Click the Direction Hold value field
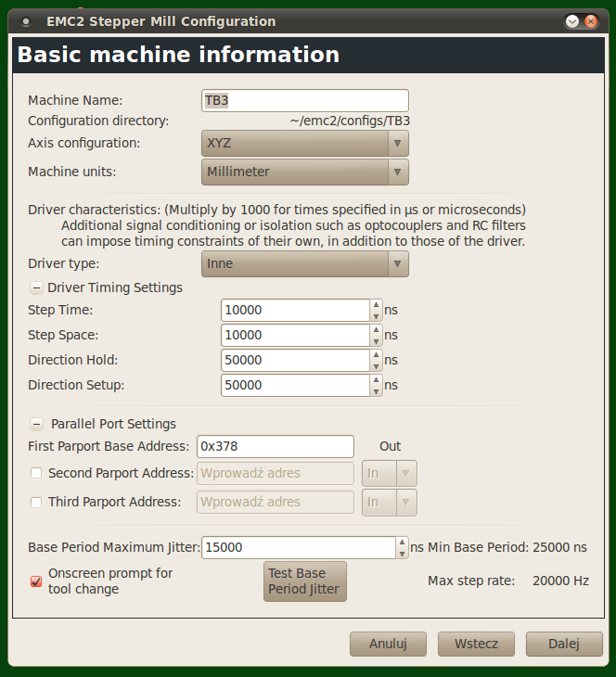 295,360
